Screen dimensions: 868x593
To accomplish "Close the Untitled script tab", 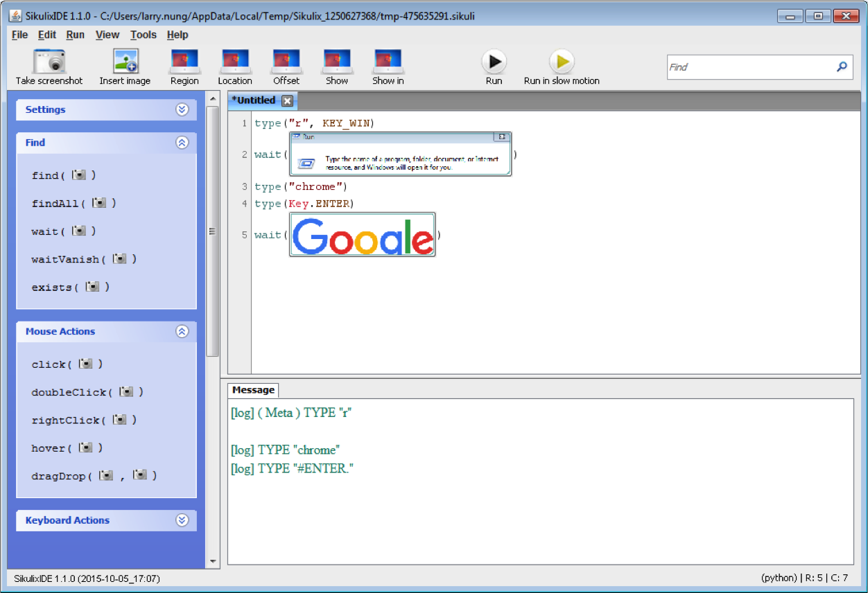I will coord(287,101).
